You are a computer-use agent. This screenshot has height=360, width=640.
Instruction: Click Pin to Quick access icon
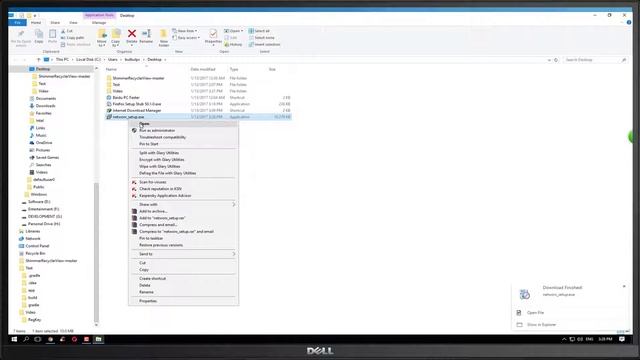click(x=21, y=38)
